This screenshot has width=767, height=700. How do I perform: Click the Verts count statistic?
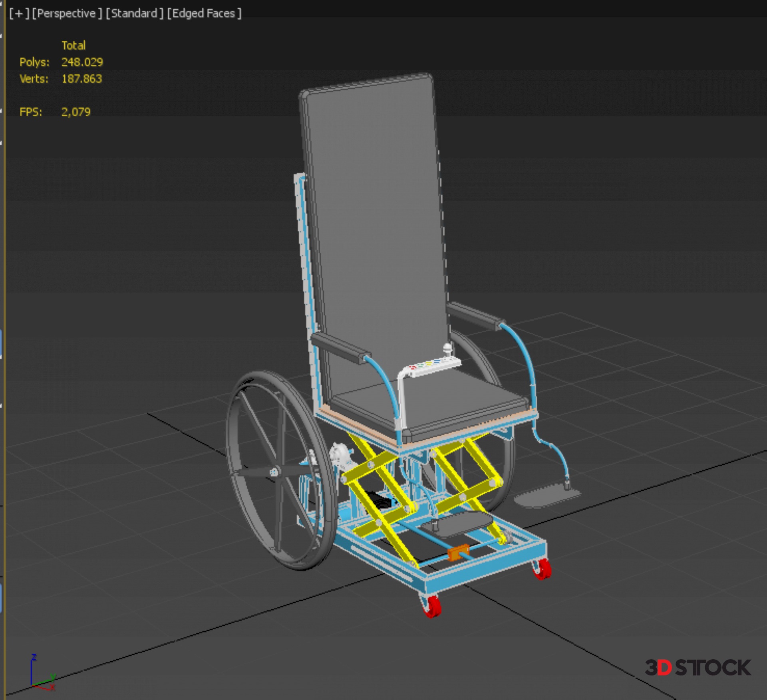(x=81, y=79)
